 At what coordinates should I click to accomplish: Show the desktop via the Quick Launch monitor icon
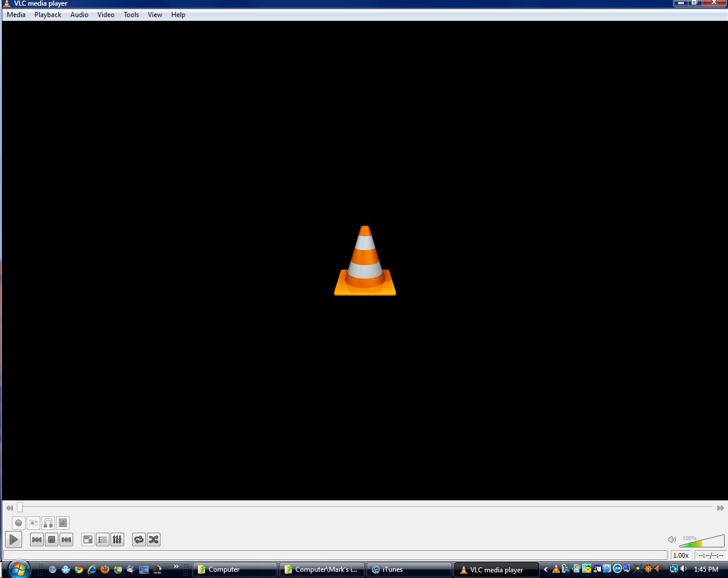(x=144, y=569)
